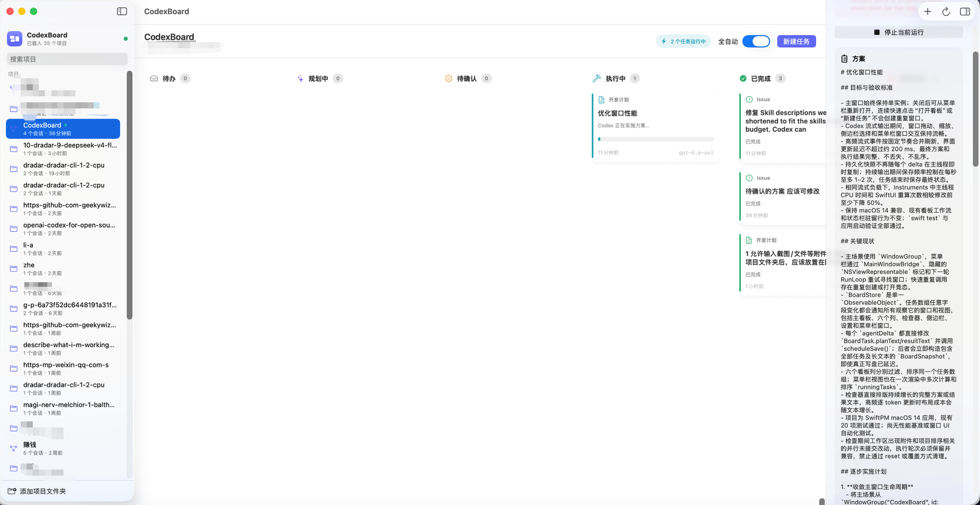Click the folder icon for https-mp-weixin-qq-com-s
Viewport: 980px width, 505px height.
(14, 369)
